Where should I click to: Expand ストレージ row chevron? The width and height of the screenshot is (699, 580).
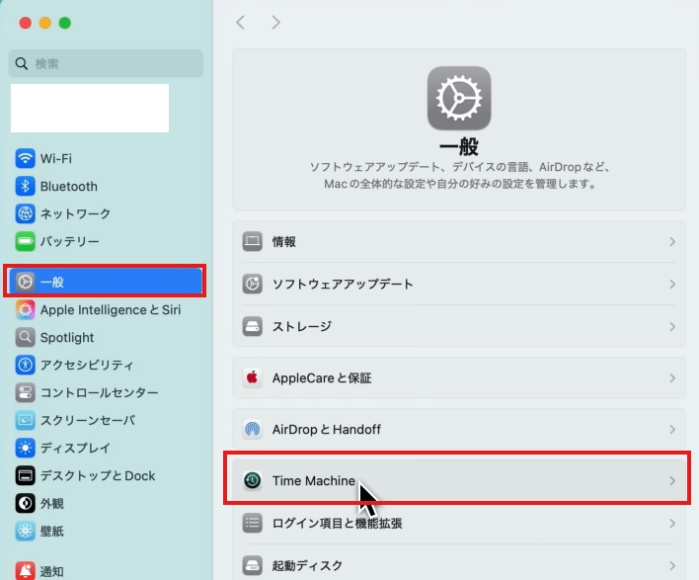tap(672, 327)
